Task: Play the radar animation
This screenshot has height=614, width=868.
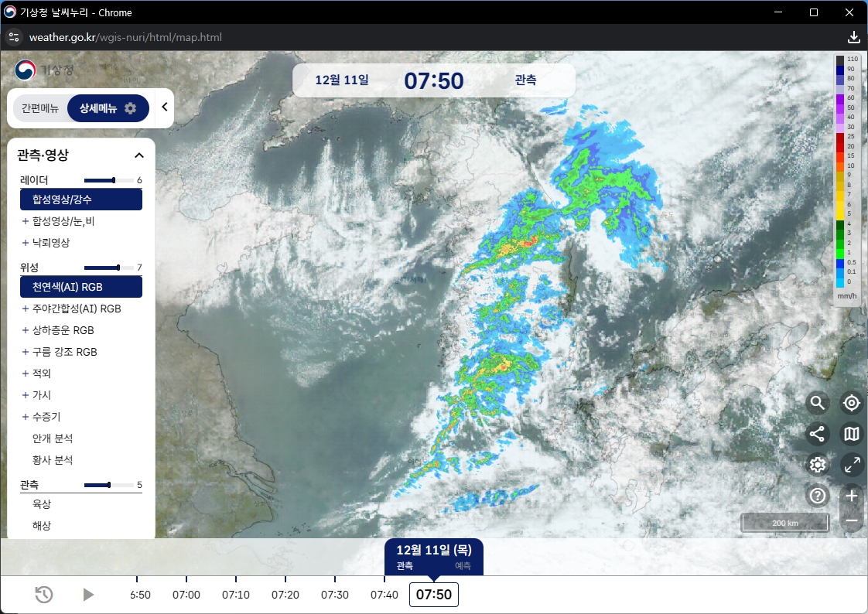Action: 88,595
